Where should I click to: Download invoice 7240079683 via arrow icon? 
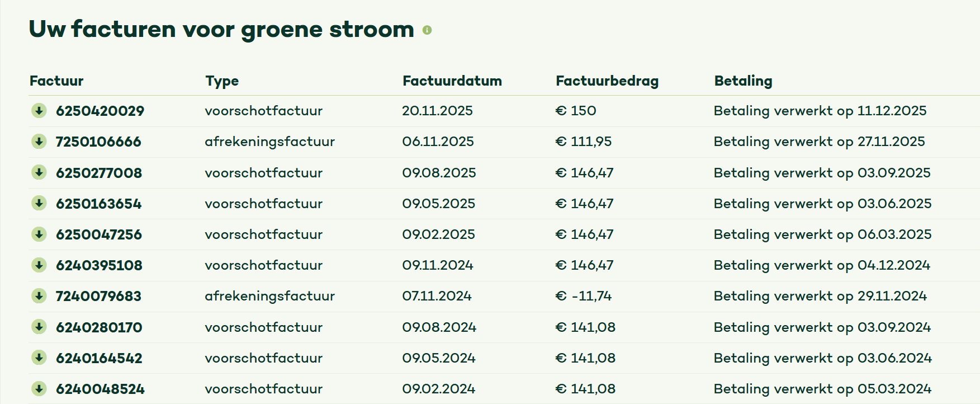(x=39, y=295)
